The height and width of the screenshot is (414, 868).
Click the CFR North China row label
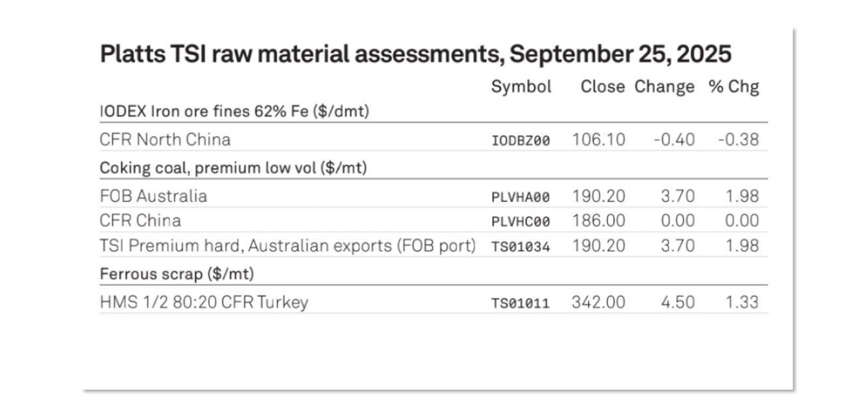[165, 140]
